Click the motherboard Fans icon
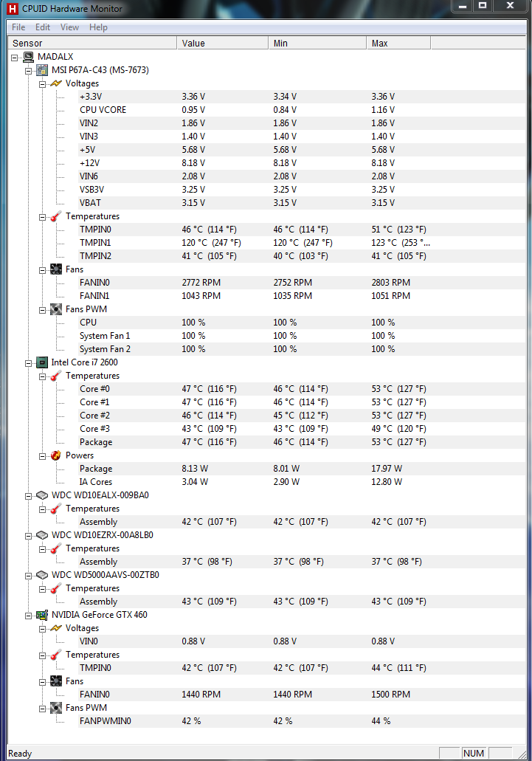The height and width of the screenshot is (761, 532). click(56, 269)
